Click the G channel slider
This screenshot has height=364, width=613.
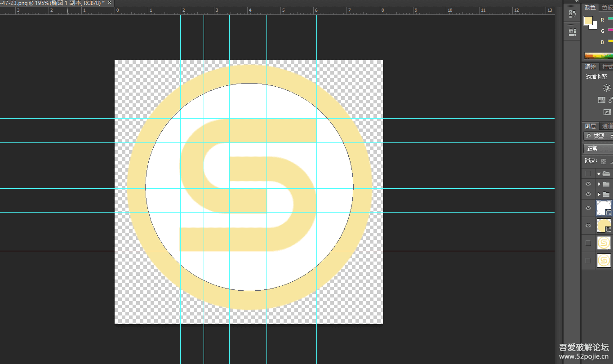(x=610, y=30)
